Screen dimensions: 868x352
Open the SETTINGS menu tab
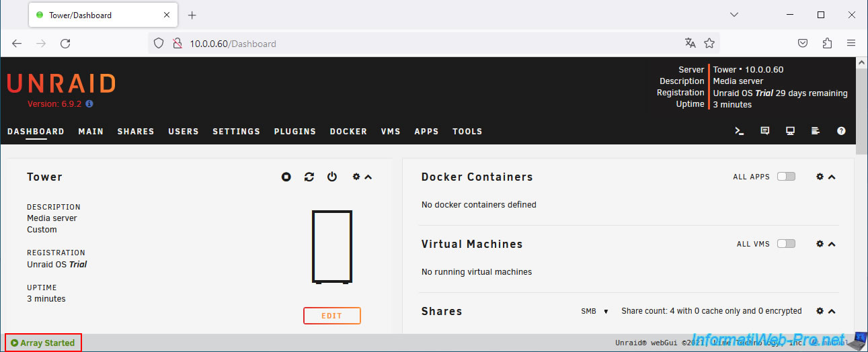(236, 132)
